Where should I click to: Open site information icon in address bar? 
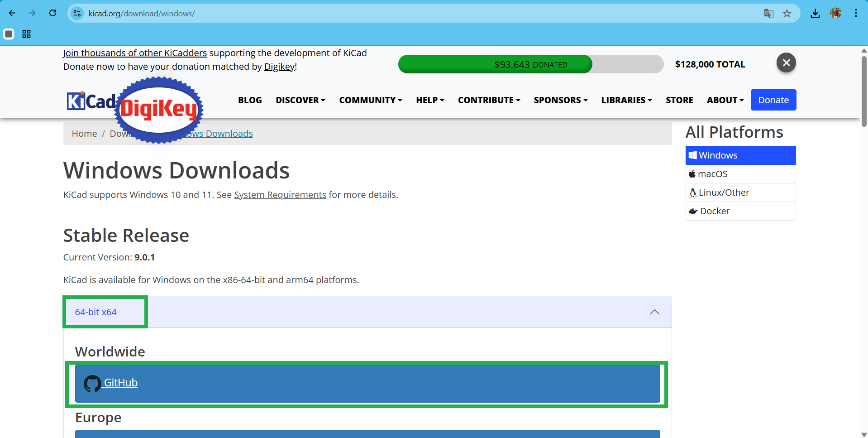tap(77, 13)
